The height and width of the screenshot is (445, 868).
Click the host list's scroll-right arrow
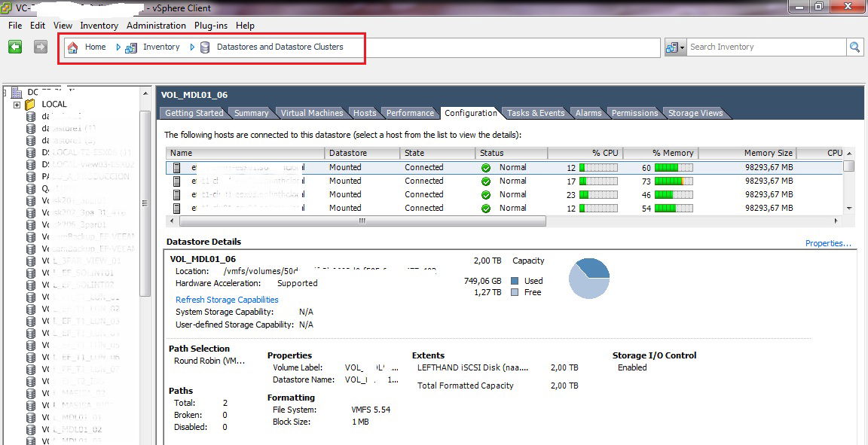(x=836, y=221)
